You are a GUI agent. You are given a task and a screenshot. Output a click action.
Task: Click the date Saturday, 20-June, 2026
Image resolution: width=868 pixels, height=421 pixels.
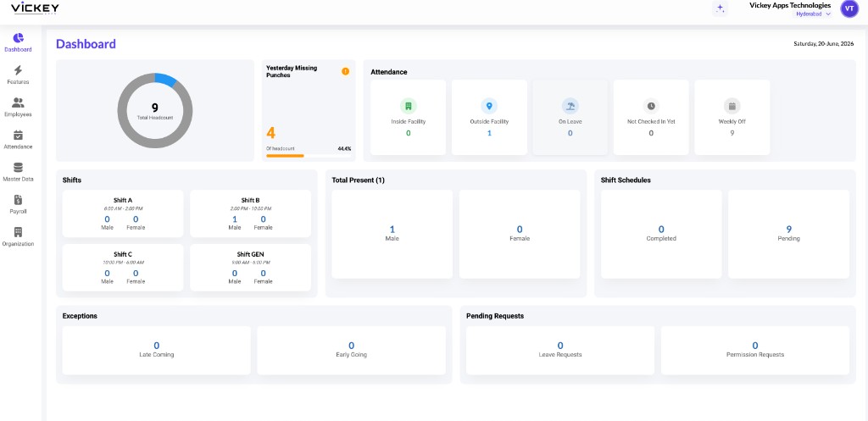pyautogui.click(x=824, y=43)
